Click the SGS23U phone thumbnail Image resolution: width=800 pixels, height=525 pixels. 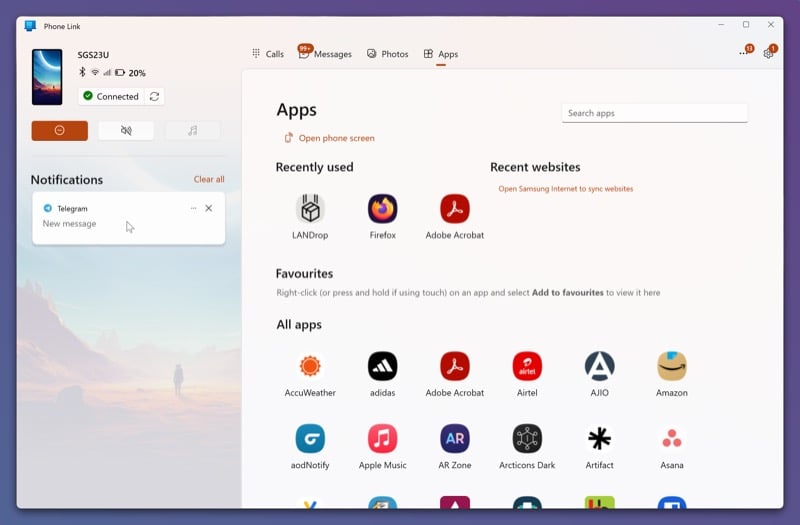[x=47, y=77]
